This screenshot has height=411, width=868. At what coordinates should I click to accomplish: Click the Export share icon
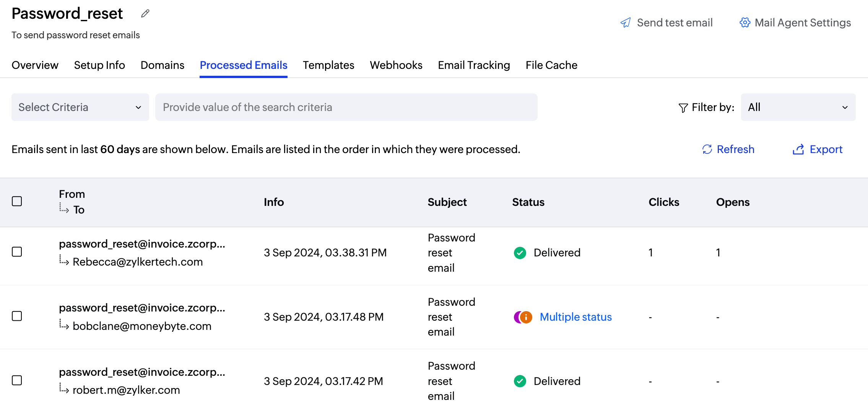click(x=798, y=149)
